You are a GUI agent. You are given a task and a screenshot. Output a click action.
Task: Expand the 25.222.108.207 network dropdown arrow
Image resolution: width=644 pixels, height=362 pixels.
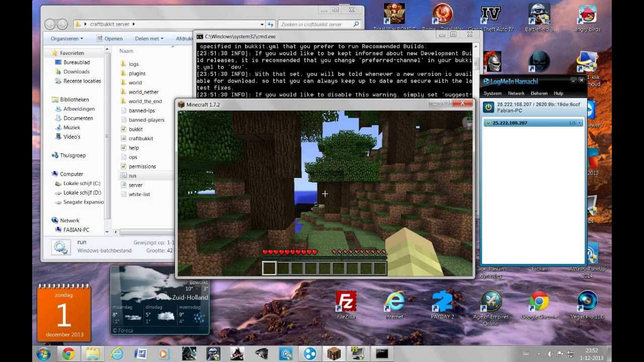[x=580, y=123]
